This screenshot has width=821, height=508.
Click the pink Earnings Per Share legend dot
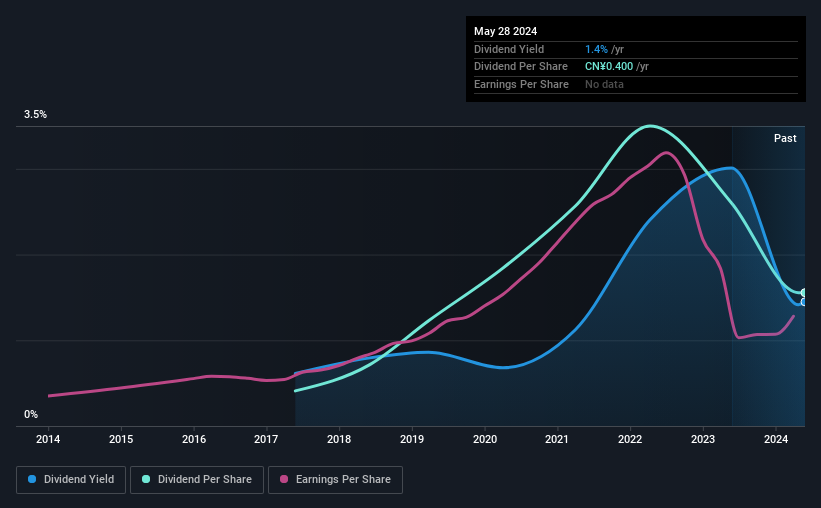(x=283, y=480)
